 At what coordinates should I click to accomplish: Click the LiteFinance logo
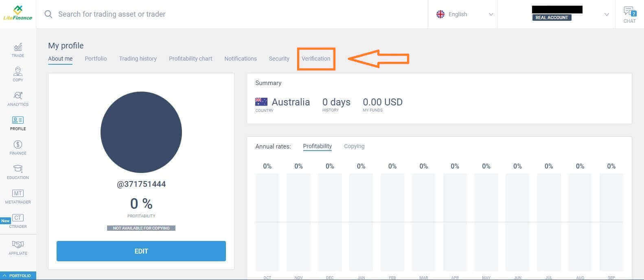tap(18, 13)
